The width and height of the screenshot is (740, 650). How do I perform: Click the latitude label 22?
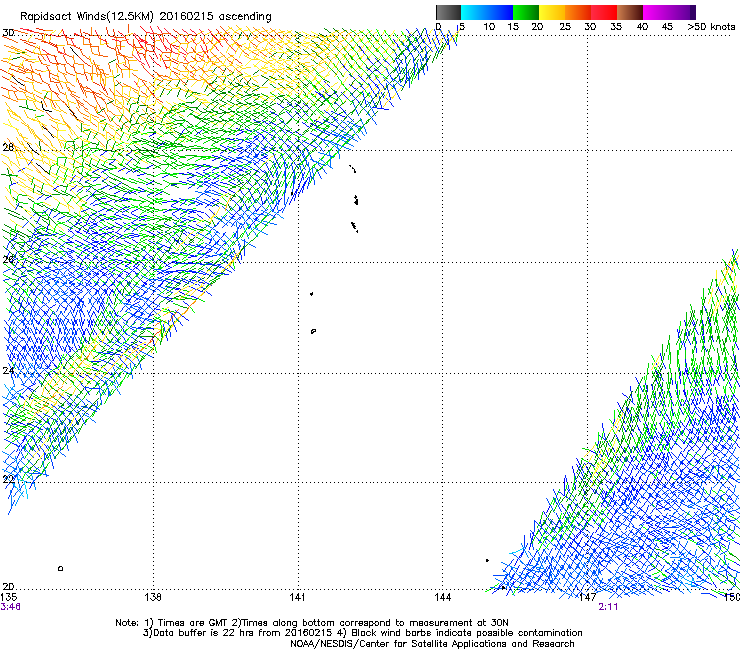click(8, 480)
